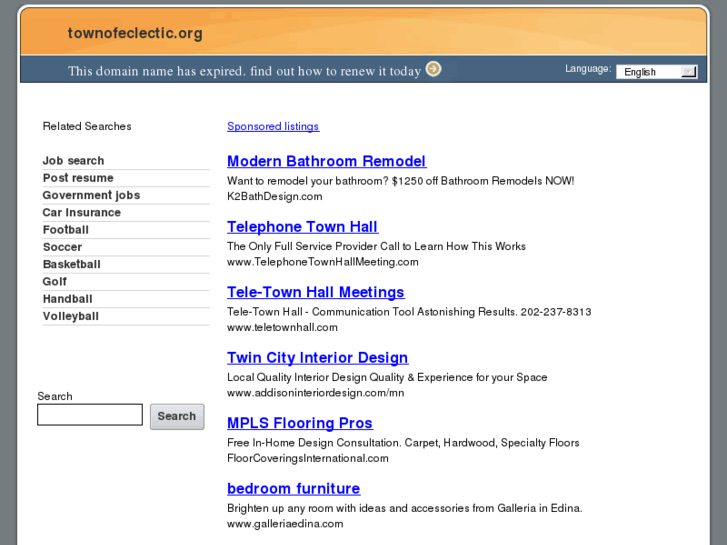Click the Brighten up any room description
Image resolution: width=727 pixels, height=545 pixels.
tap(405, 508)
